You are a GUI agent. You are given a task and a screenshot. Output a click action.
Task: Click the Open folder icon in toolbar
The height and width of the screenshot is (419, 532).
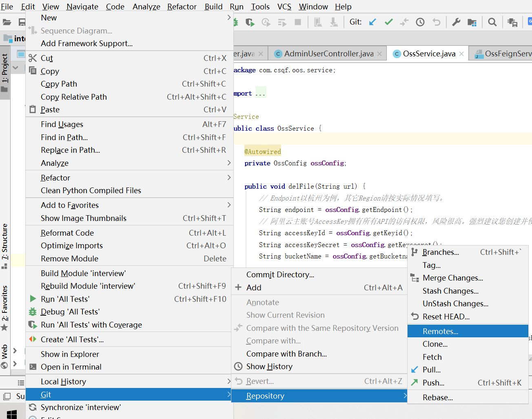(x=7, y=22)
